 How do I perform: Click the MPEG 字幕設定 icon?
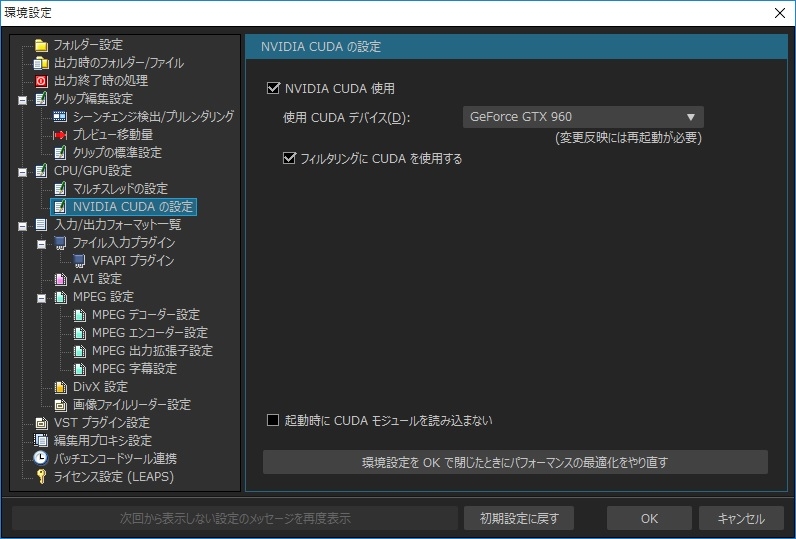[x=79, y=369]
